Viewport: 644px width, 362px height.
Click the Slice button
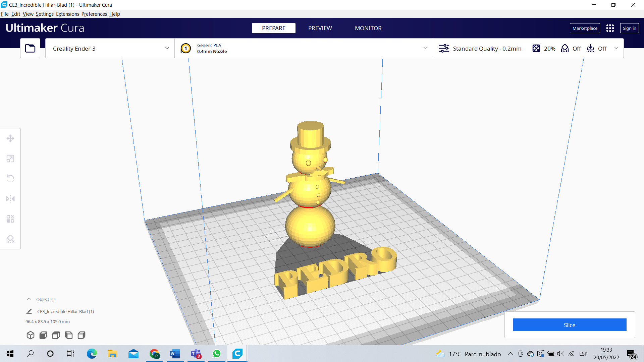click(x=570, y=325)
